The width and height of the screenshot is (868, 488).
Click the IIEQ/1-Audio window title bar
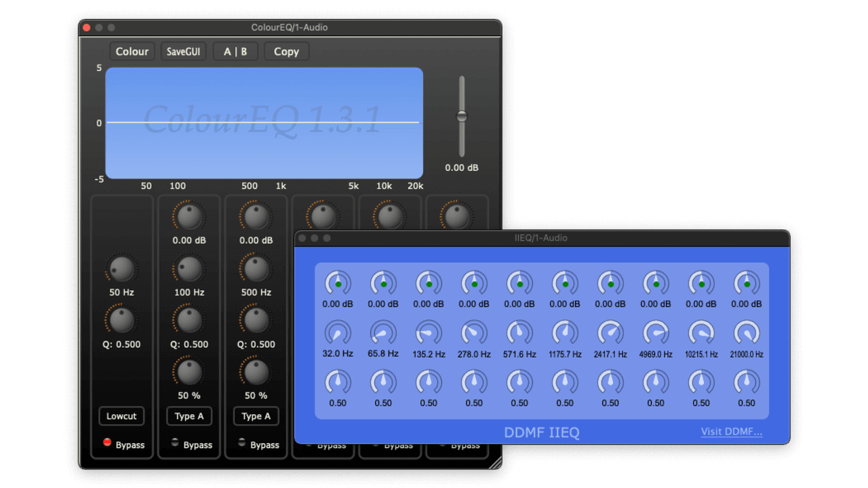(540, 238)
